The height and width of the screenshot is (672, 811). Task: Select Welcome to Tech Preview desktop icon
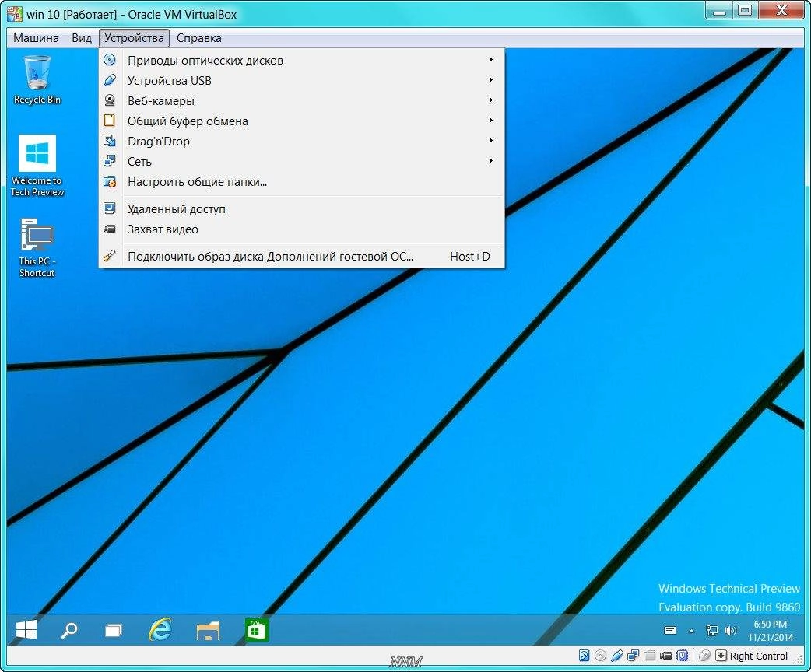[x=37, y=166]
